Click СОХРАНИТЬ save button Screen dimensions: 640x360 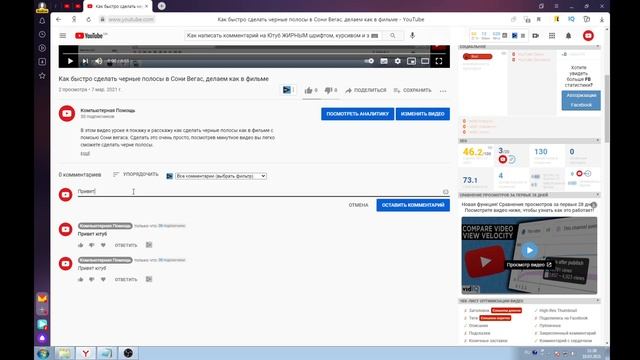(412, 90)
